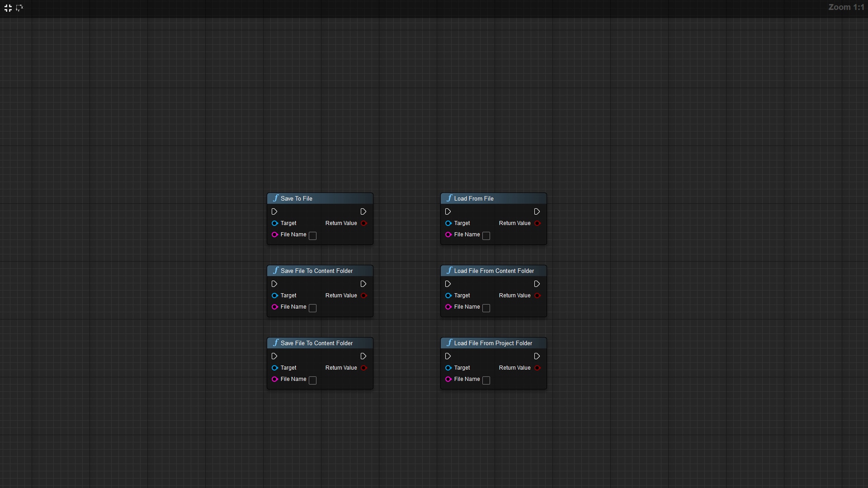Click the blue Target pin on Save To File

274,223
